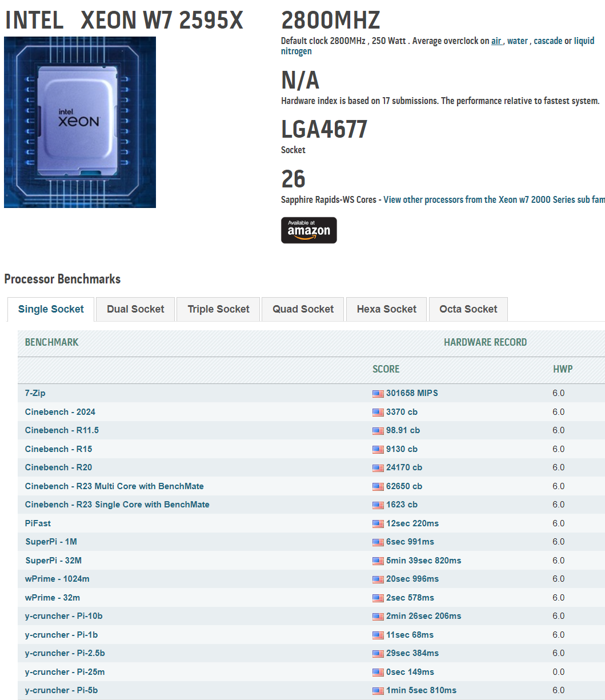Open the 12sec 220ms score record
This screenshot has width=605, height=700.
point(412,523)
